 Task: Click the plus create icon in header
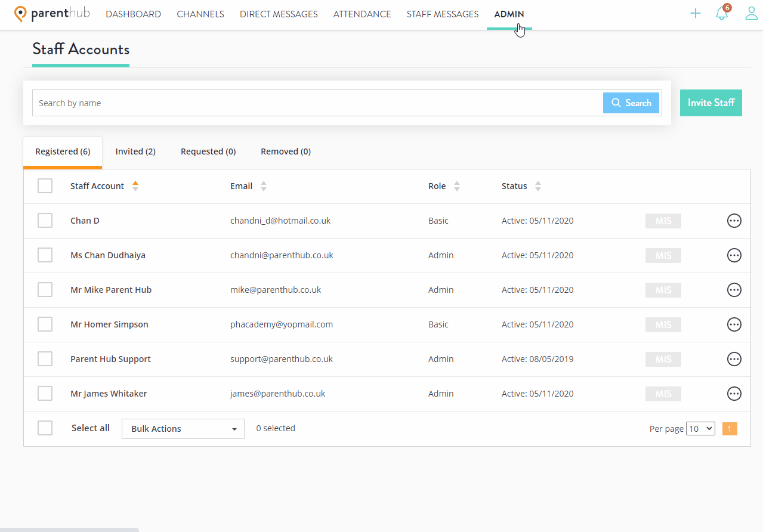pyautogui.click(x=696, y=13)
